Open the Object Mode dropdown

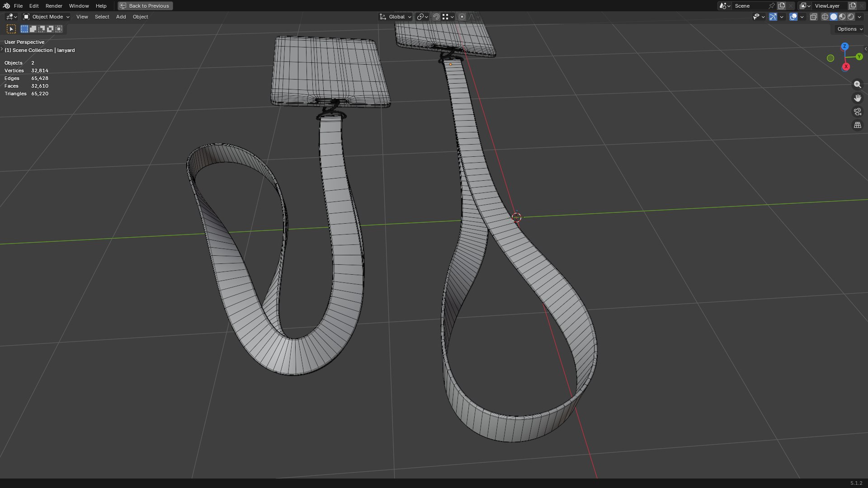click(46, 17)
